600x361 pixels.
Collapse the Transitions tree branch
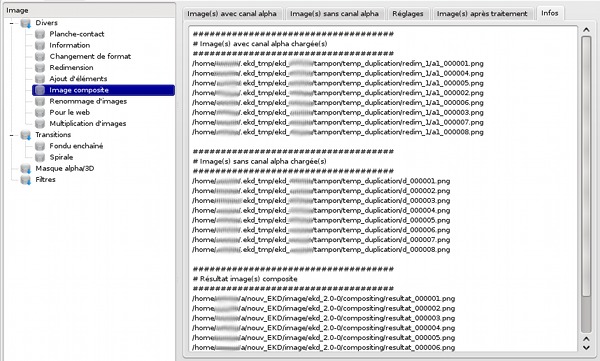(11, 135)
